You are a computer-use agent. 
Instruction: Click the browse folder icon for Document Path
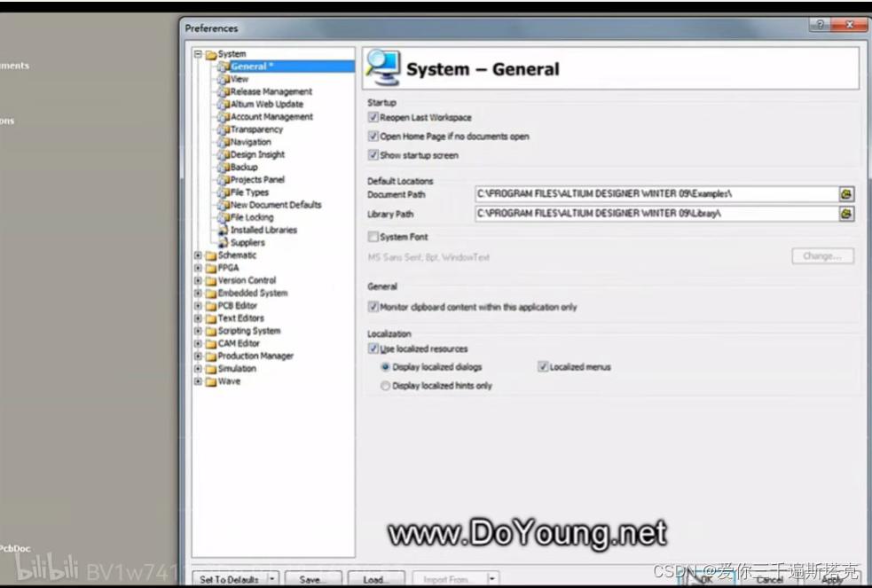coord(846,194)
